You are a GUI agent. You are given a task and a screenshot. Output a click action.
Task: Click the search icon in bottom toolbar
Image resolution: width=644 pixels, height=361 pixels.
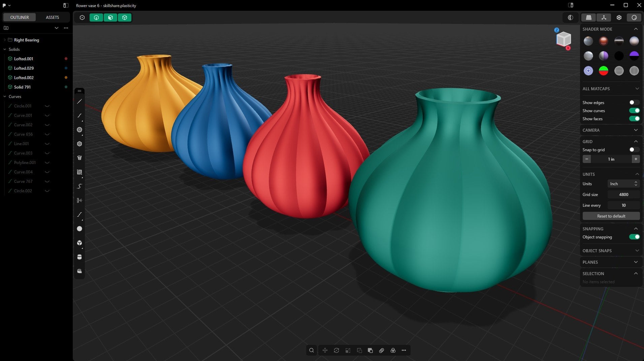click(312, 350)
